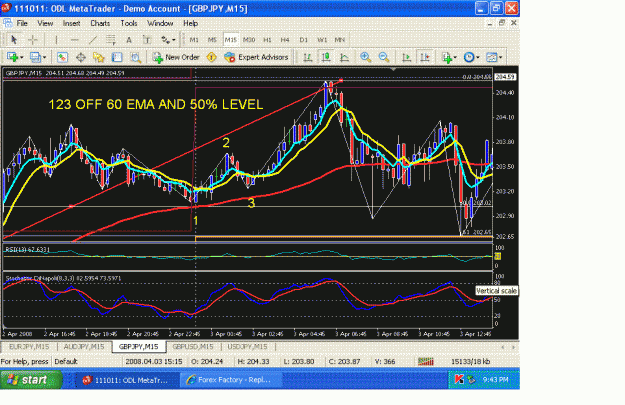Open the periodicity clock dropdown
The image size is (625, 405).
click(471, 57)
